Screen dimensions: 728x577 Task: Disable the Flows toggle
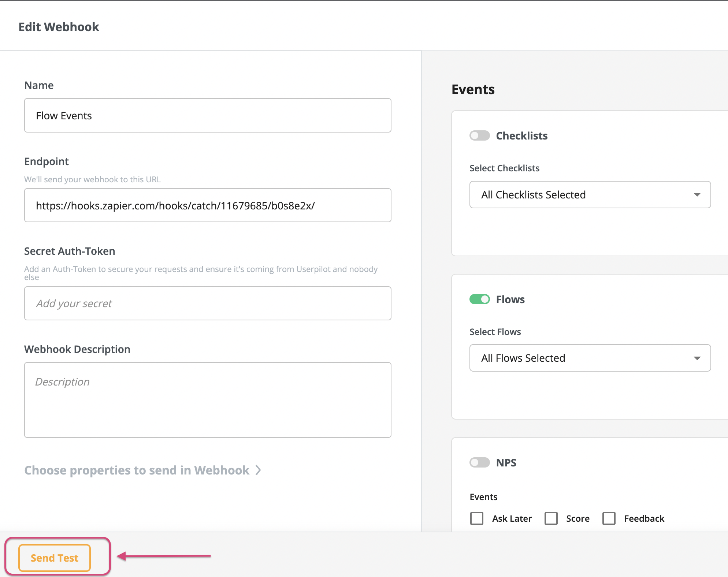tap(479, 299)
